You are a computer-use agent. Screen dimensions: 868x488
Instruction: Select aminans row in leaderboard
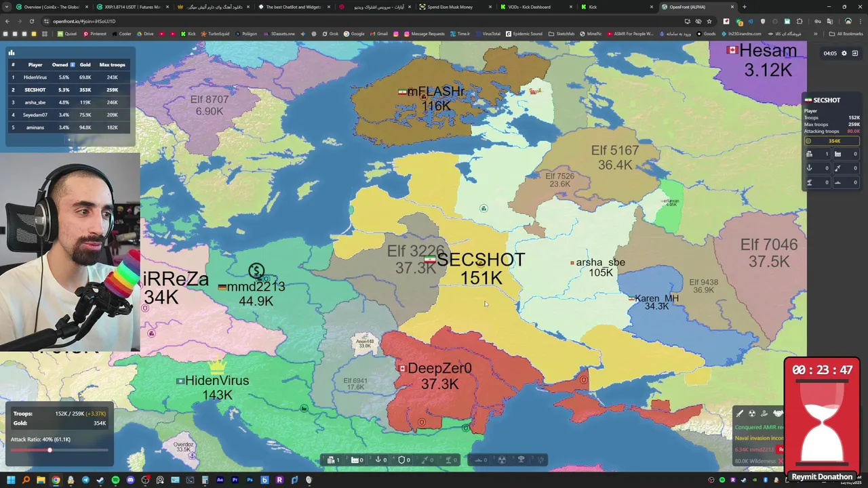click(x=68, y=127)
